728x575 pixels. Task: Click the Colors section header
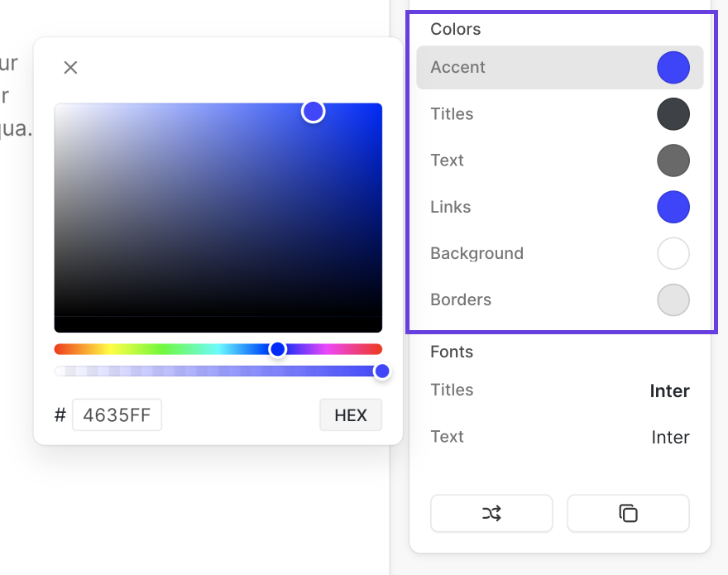[455, 29]
